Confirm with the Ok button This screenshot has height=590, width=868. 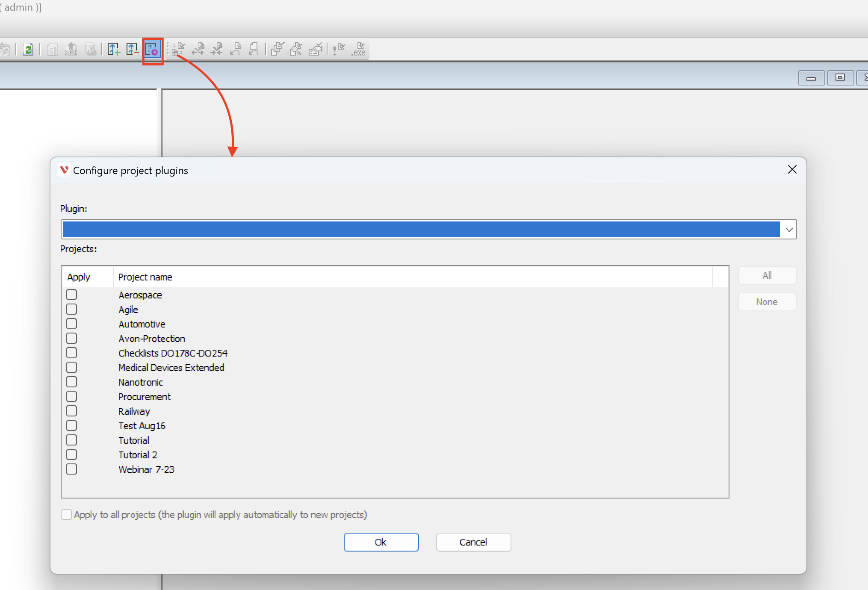[381, 542]
